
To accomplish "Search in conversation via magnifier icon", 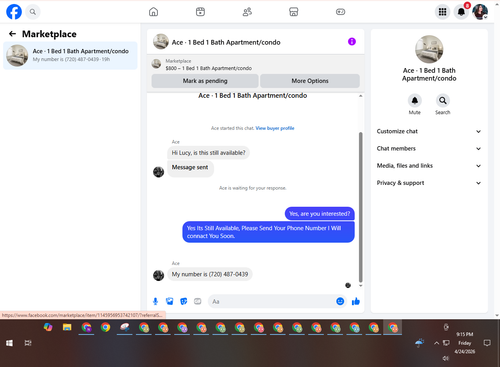I will pos(443,100).
